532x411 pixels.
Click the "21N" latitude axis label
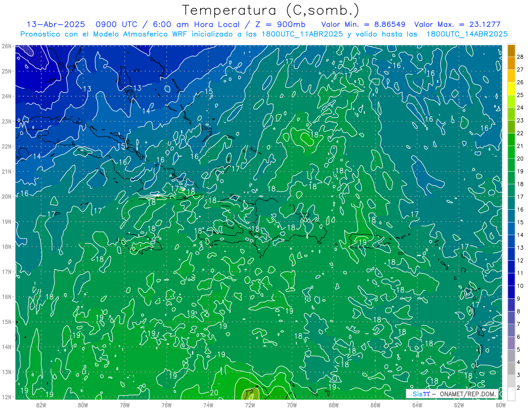[7, 172]
